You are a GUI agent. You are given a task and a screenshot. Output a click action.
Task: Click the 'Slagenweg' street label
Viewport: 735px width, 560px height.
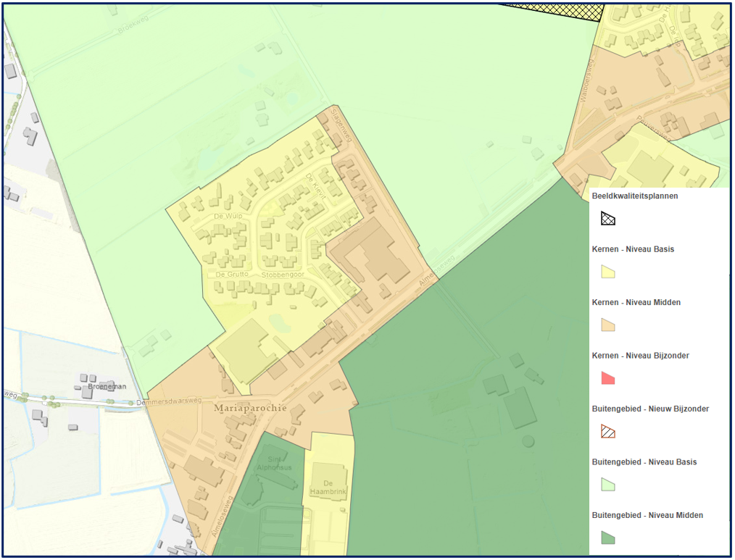[341, 125]
